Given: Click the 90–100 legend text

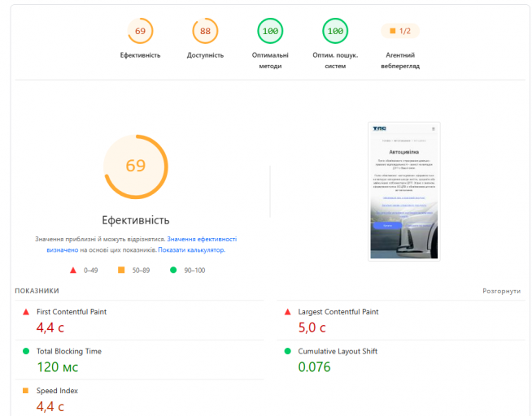Looking at the screenshot, I should (194, 271).
